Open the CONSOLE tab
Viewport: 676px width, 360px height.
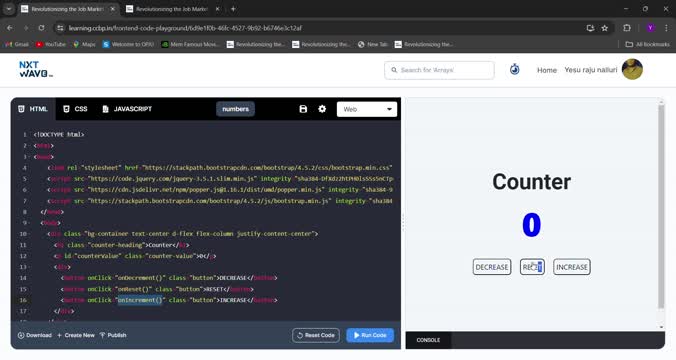coord(428,340)
